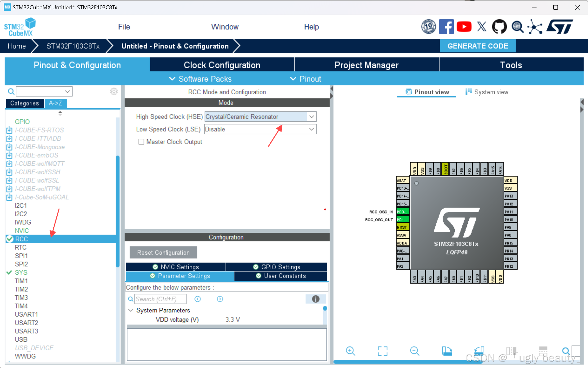588x368 pixels.
Task: Select the Pinout & Configuration tab
Action: pos(77,65)
